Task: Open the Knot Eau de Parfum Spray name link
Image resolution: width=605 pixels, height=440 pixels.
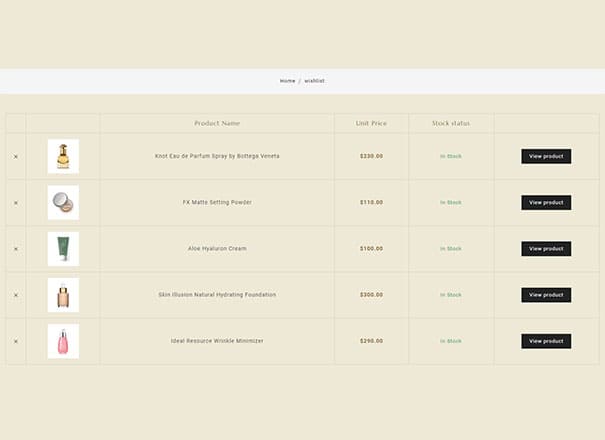Action: click(x=217, y=156)
